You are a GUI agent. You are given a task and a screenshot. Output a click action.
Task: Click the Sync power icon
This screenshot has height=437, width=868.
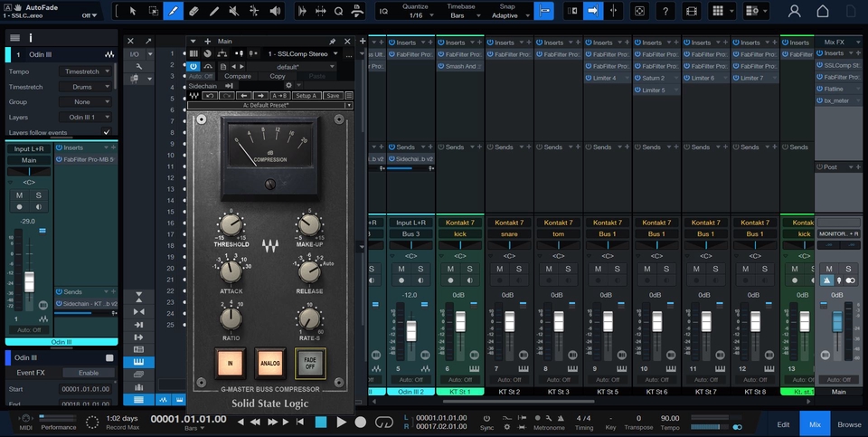click(486, 418)
